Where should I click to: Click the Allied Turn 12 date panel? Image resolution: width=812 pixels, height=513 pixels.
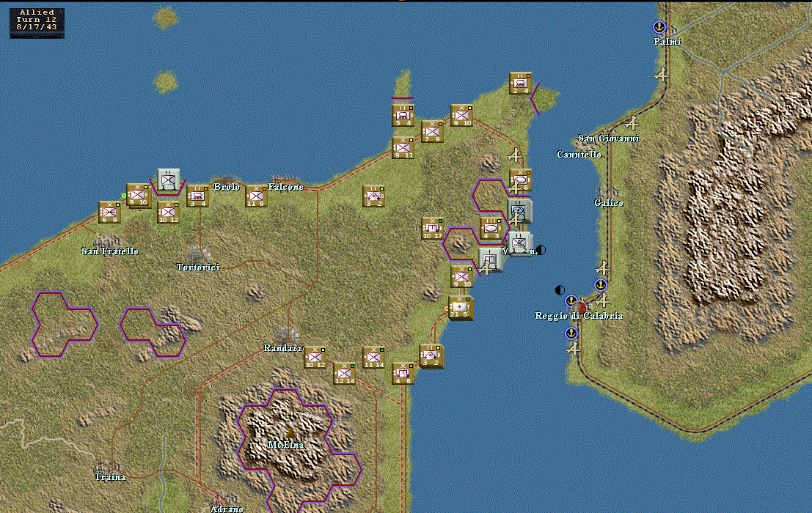click(x=37, y=23)
